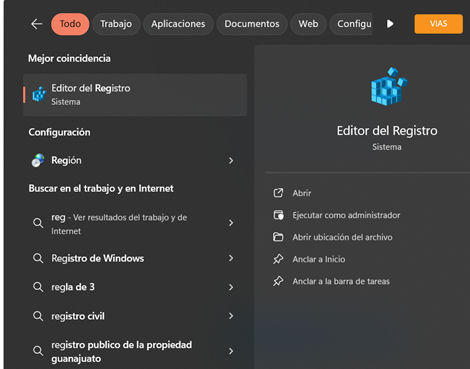Expand the Región result chevron

tap(231, 161)
